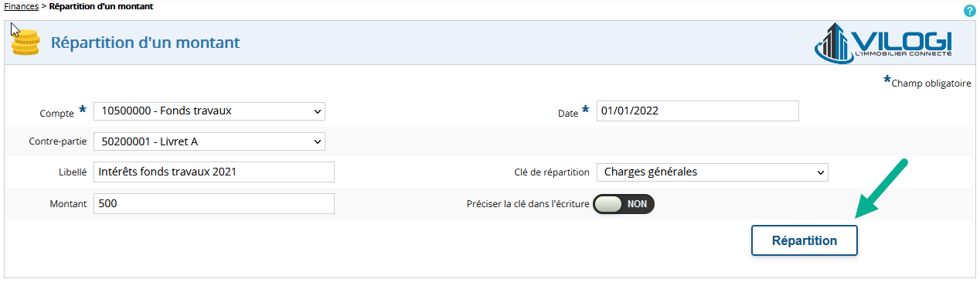Expand the Contre-partie dropdown
980x286 pixels.
tap(209, 142)
